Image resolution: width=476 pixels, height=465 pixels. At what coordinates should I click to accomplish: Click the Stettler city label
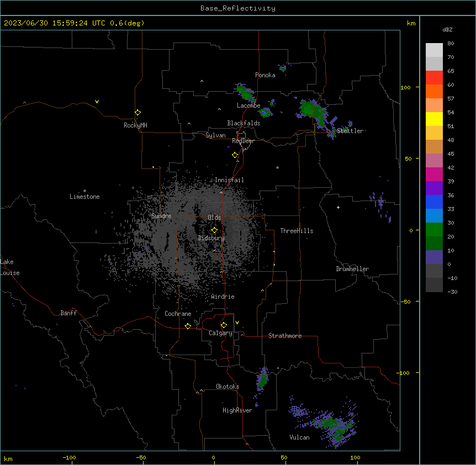point(350,131)
